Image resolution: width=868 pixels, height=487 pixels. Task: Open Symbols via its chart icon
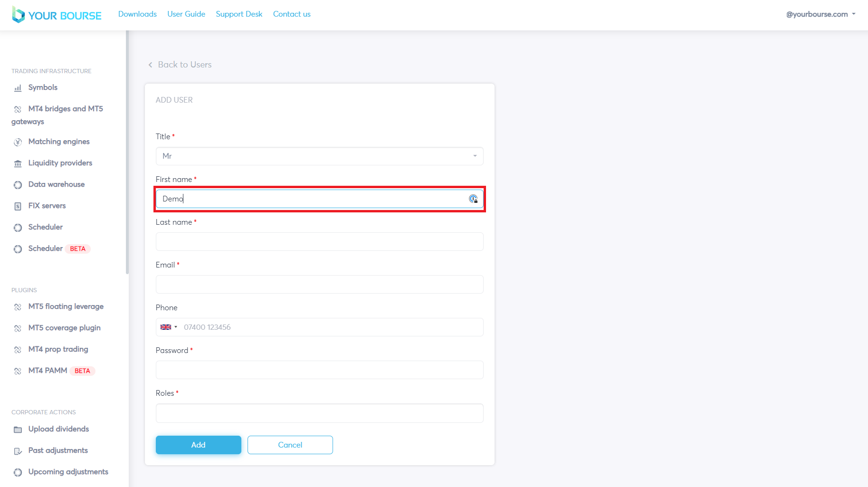point(18,88)
